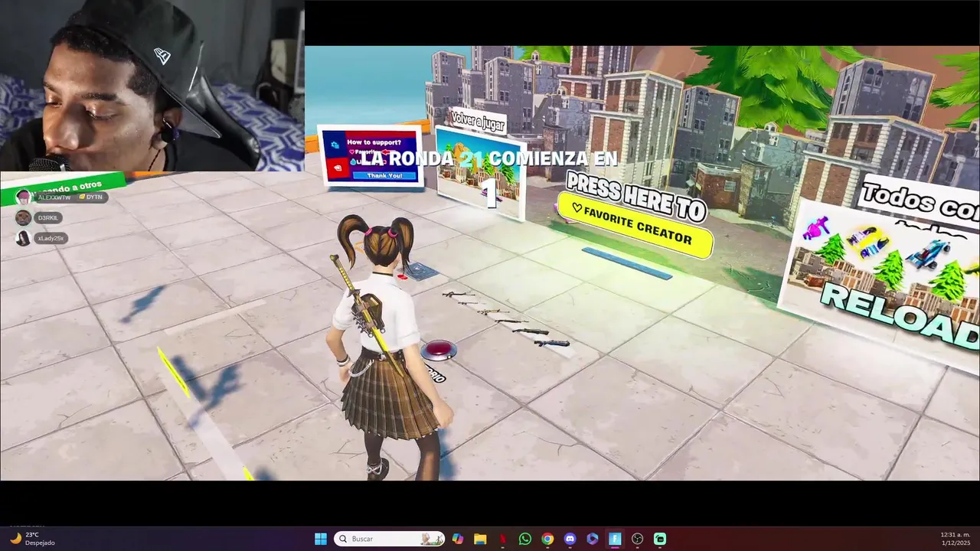The image size is (980, 551).
Task: Switch to Fortnite in the taskbar
Action: click(614, 539)
